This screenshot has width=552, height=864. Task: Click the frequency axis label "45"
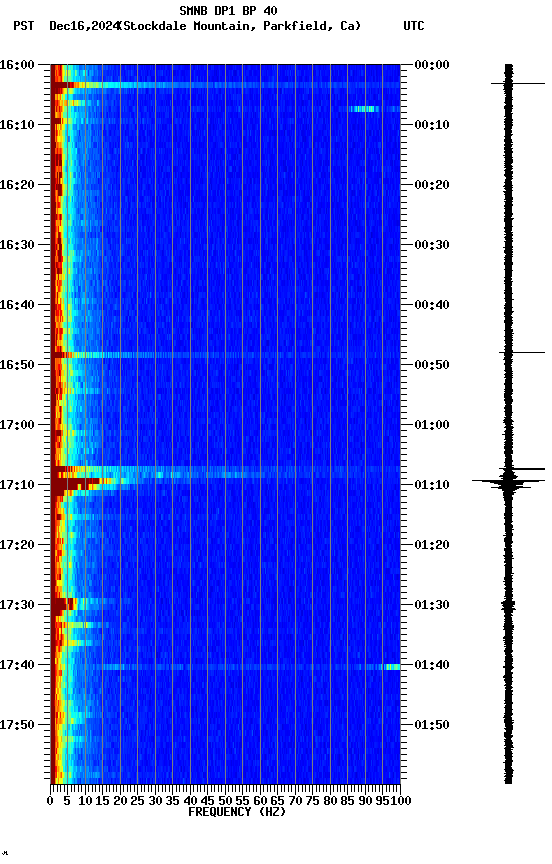207,802
